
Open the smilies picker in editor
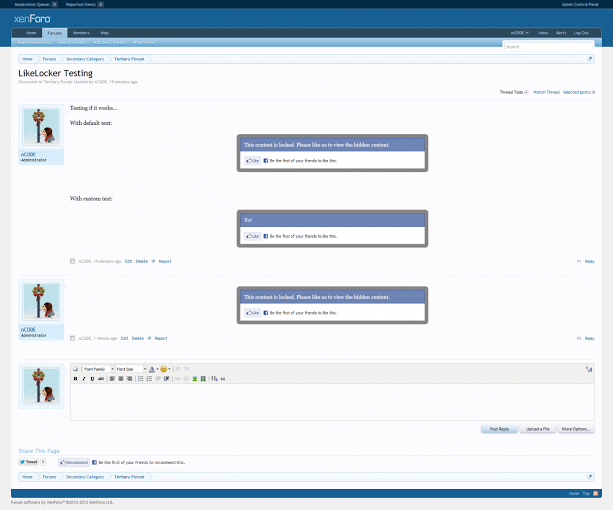(x=163, y=369)
